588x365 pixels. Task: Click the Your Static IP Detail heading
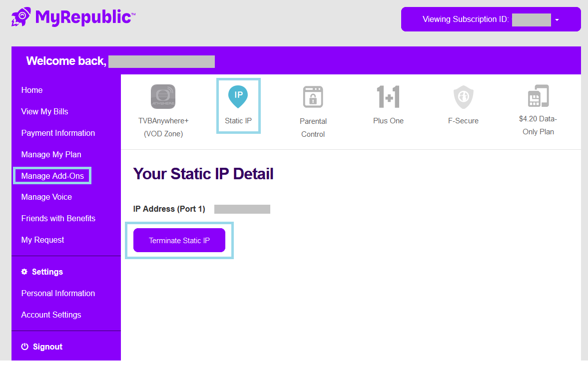tap(203, 174)
